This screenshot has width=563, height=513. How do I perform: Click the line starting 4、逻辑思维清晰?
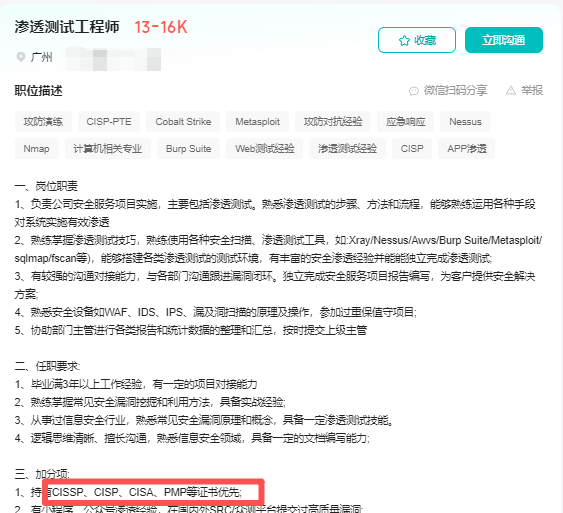pyautogui.click(x=192, y=438)
